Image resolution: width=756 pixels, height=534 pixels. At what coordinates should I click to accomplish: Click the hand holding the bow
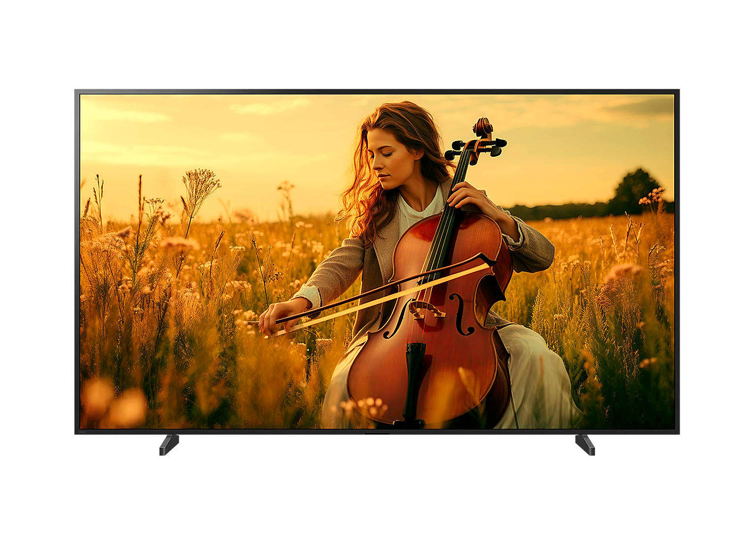(x=274, y=316)
